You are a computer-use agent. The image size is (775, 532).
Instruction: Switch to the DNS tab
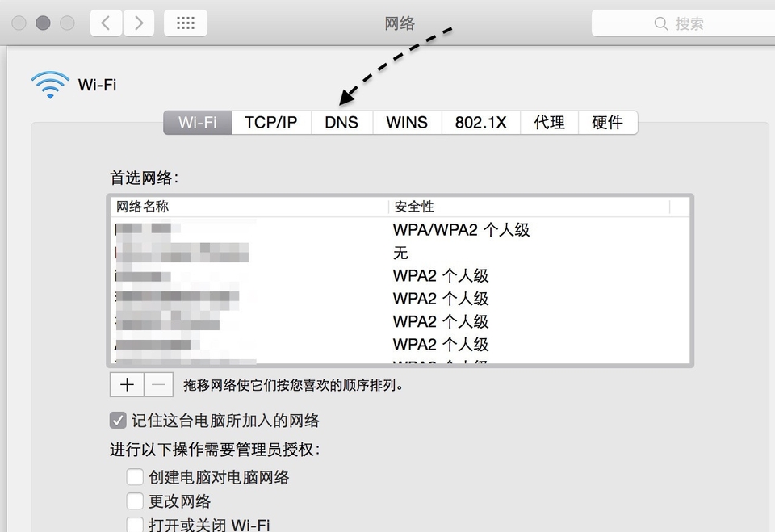341,122
